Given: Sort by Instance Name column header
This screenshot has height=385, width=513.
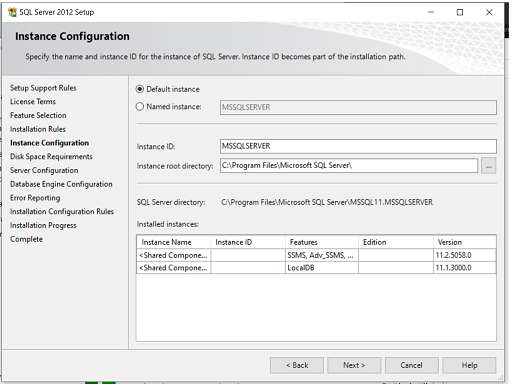Looking at the screenshot, I should 174,242.
